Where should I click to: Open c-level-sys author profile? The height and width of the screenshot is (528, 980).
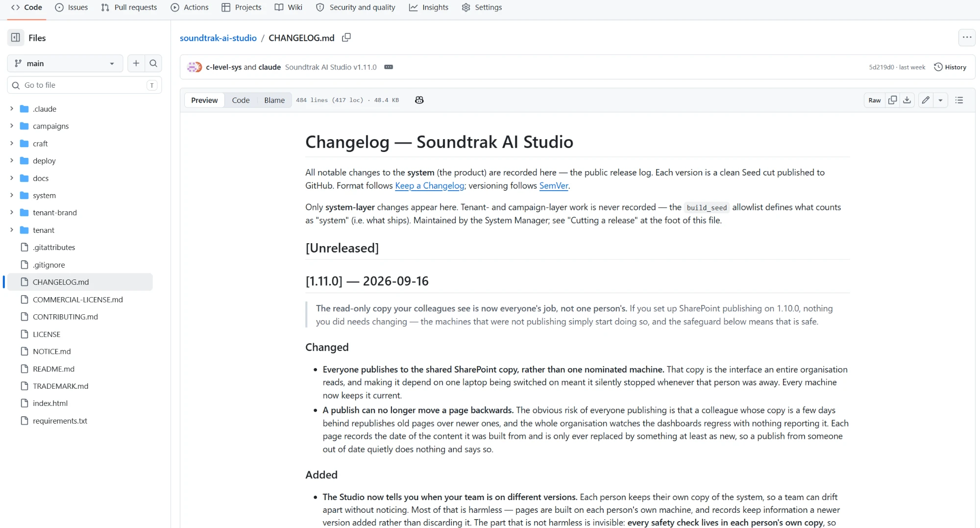pyautogui.click(x=224, y=67)
